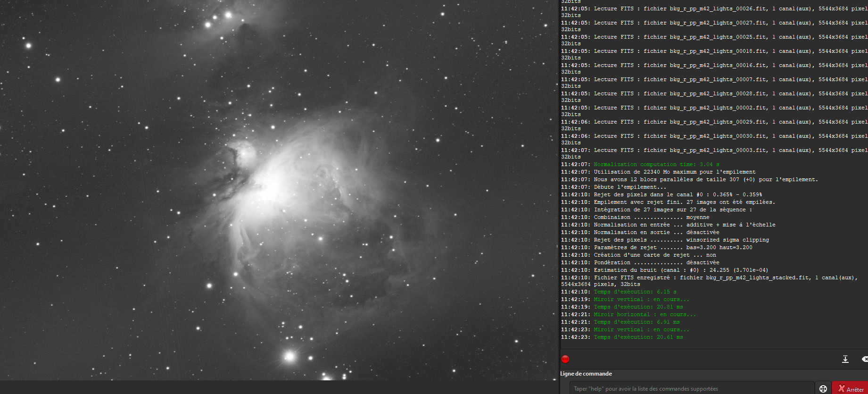Click log line for bkg_r_pp_m42_lights_00030.fit
This screenshot has height=394, width=868.
click(714, 139)
